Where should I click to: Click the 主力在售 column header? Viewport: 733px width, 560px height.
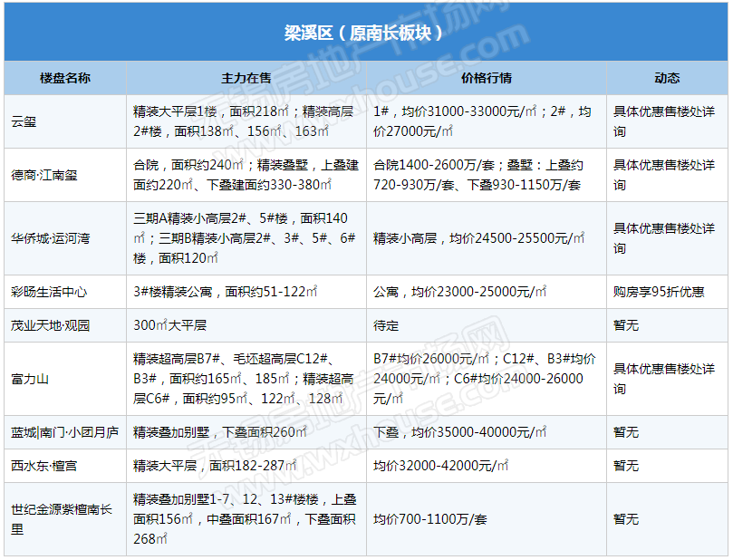(246, 78)
